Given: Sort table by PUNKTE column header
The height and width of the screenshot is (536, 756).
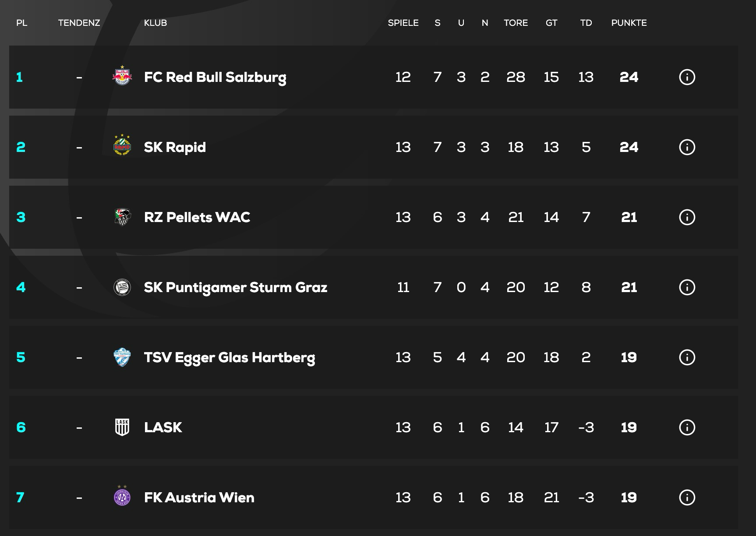Looking at the screenshot, I should [629, 23].
